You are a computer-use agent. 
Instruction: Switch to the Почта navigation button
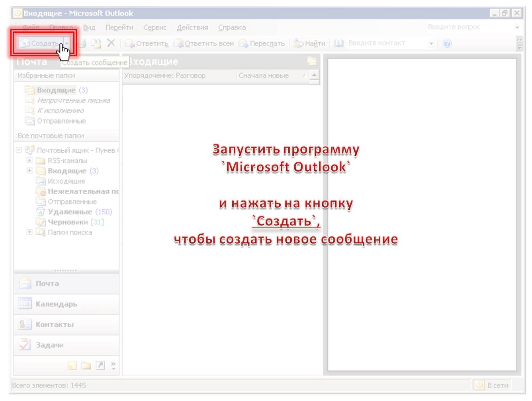point(66,283)
